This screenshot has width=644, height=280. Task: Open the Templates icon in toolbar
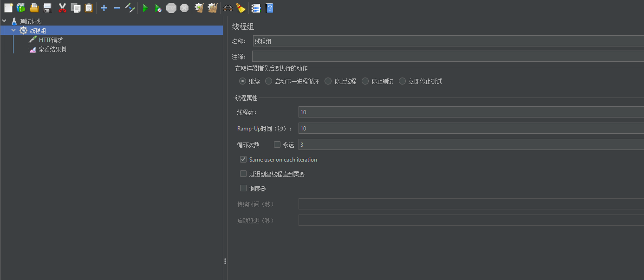pyautogui.click(x=21, y=7)
